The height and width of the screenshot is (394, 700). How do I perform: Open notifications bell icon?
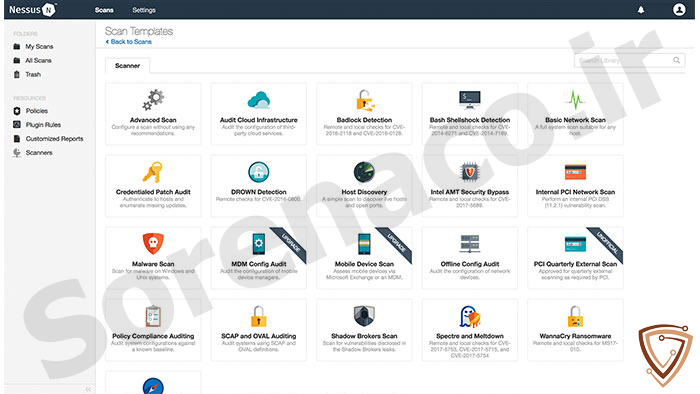641,10
